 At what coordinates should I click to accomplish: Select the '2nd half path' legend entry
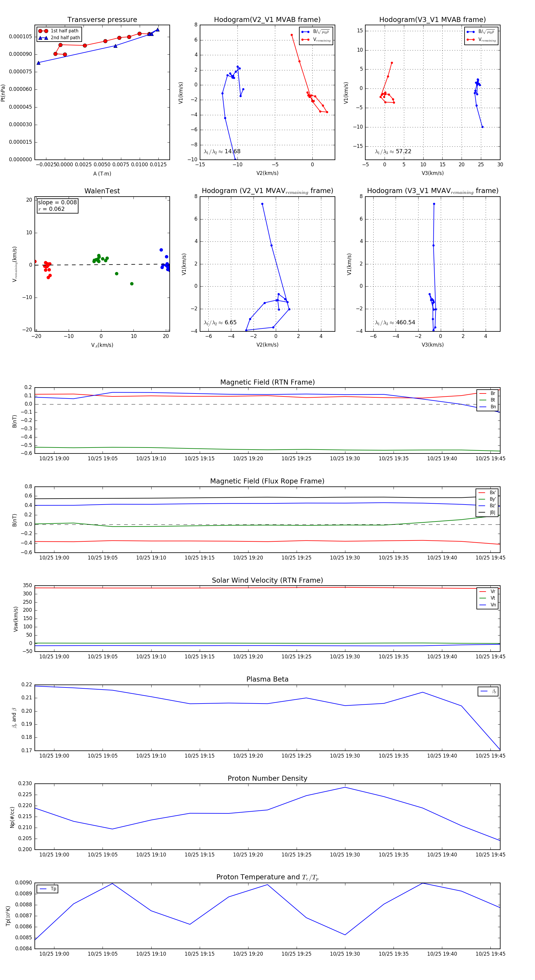tap(59, 38)
